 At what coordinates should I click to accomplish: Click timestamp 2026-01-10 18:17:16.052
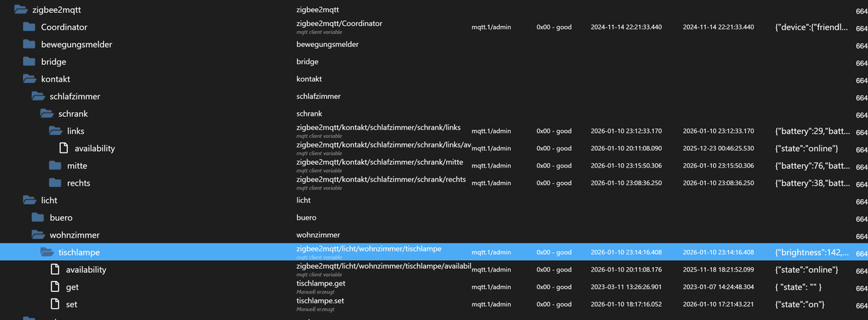click(627, 304)
